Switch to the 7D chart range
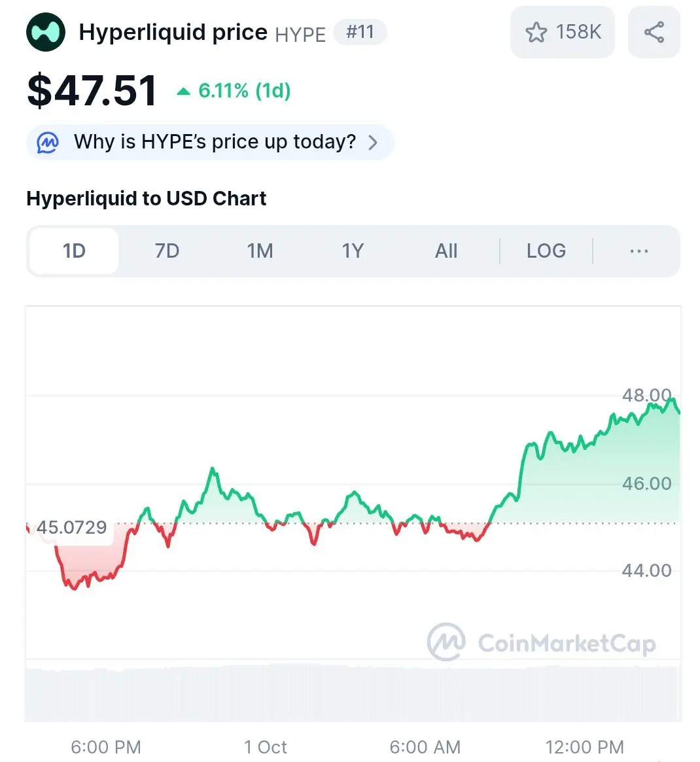Image resolution: width=700 pixels, height=762 pixels. [x=167, y=251]
